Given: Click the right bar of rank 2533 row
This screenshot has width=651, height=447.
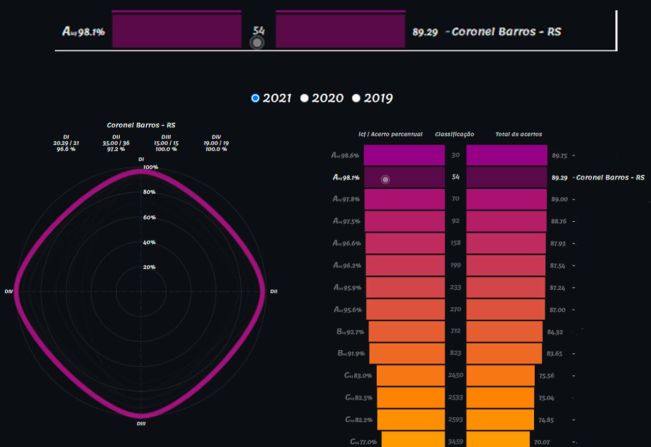Looking at the screenshot, I should pos(500,397).
